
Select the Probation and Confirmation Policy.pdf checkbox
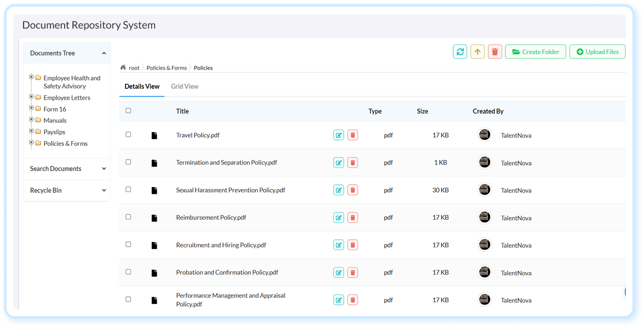point(128,272)
